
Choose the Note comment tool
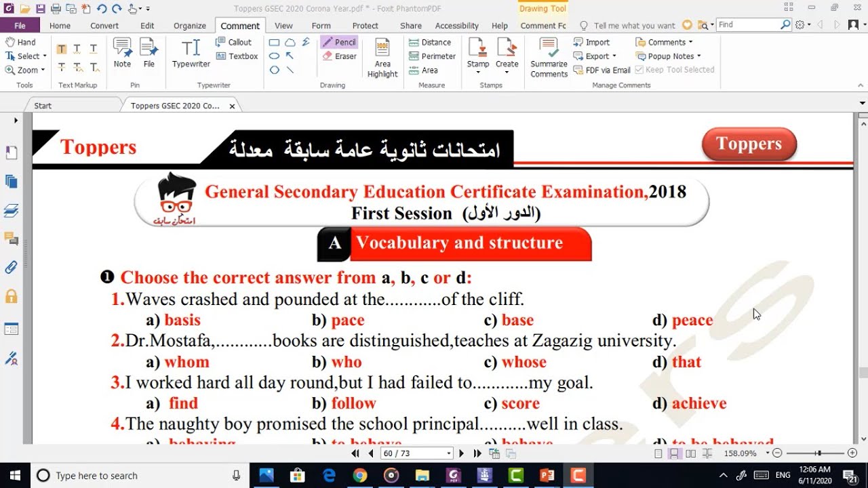[122, 53]
